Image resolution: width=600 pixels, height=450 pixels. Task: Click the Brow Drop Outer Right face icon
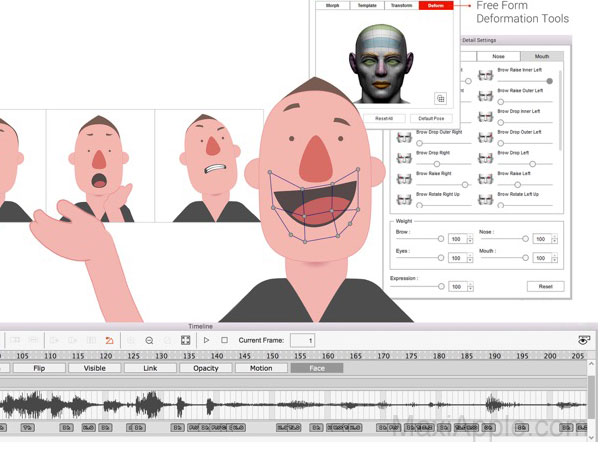pos(404,137)
